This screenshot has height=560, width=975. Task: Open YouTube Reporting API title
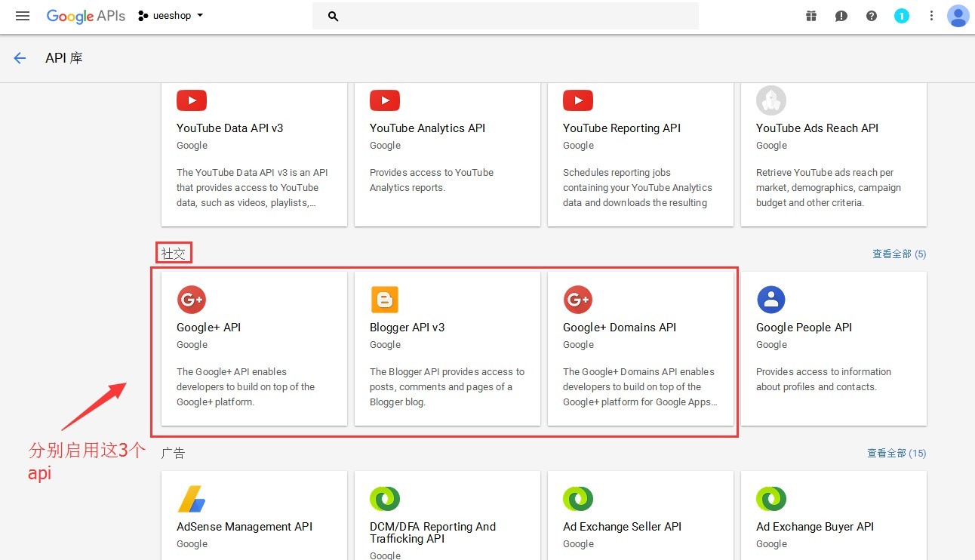622,128
